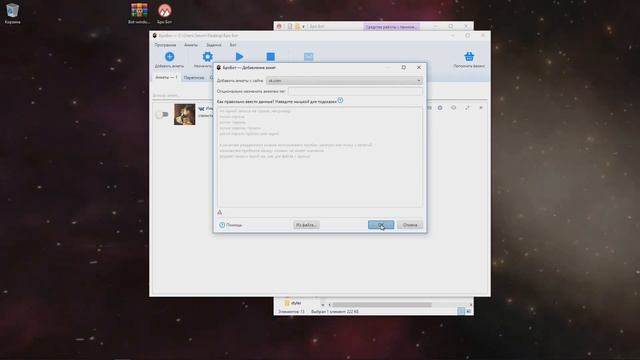Click the blue gear toolbar icon

pos(207,57)
